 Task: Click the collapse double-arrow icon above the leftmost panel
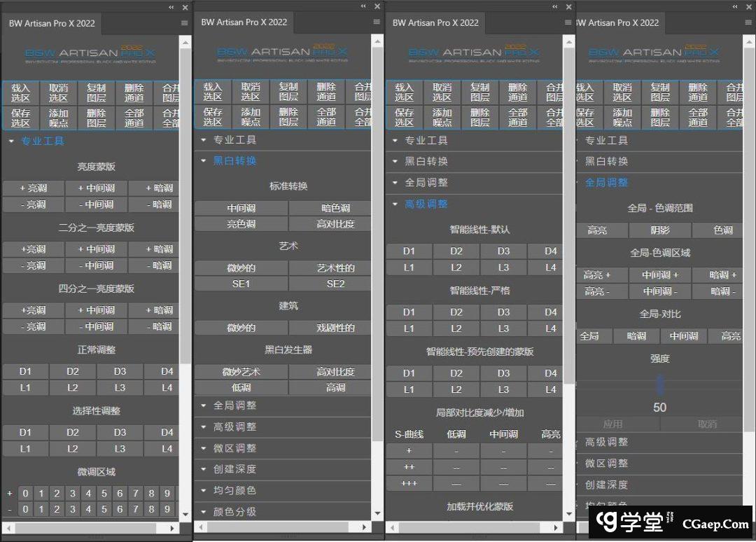(172, 7)
